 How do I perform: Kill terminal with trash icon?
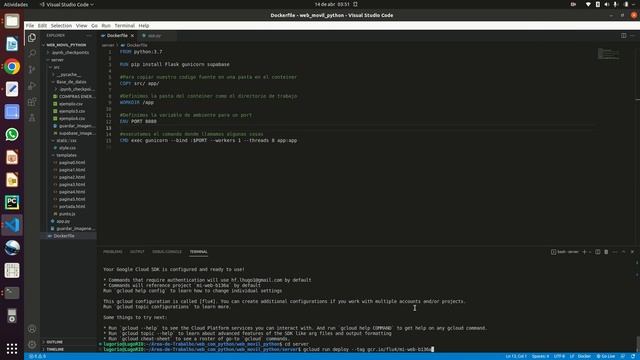[x=606, y=252]
